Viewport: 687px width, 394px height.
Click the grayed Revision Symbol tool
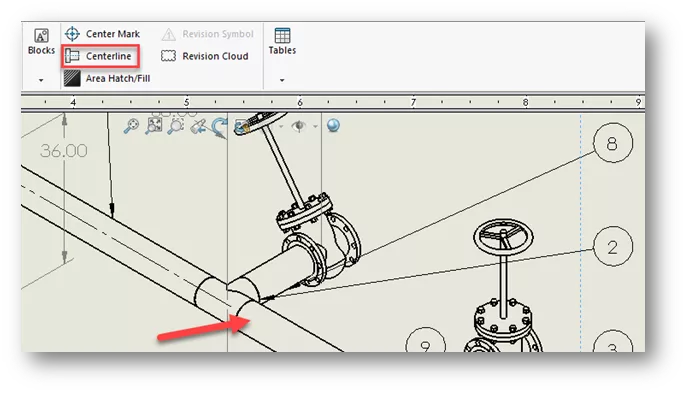click(208, 34)
